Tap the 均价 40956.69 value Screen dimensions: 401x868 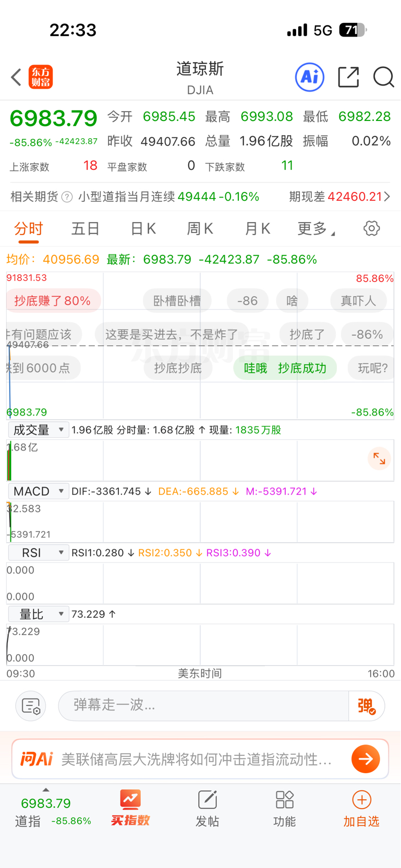tap(71, 259)
